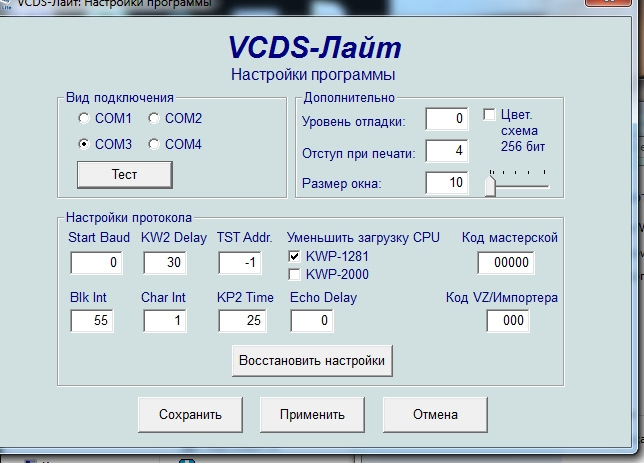Viewport: 644px width, 463px height.
Task: Focus the TST Addr. field
Action: [x=239, y=263]
